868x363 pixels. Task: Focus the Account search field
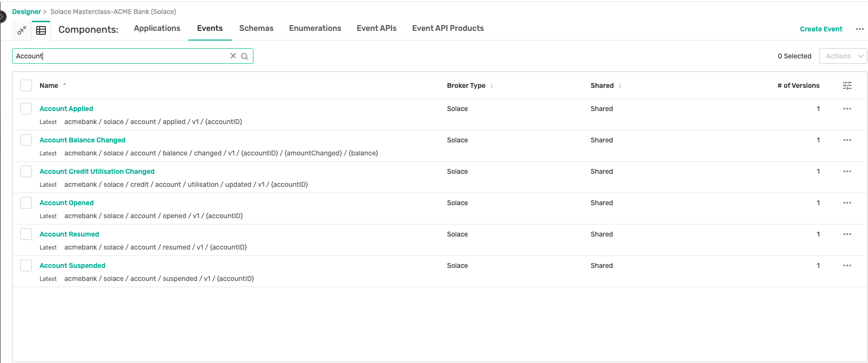pos(121,56)
